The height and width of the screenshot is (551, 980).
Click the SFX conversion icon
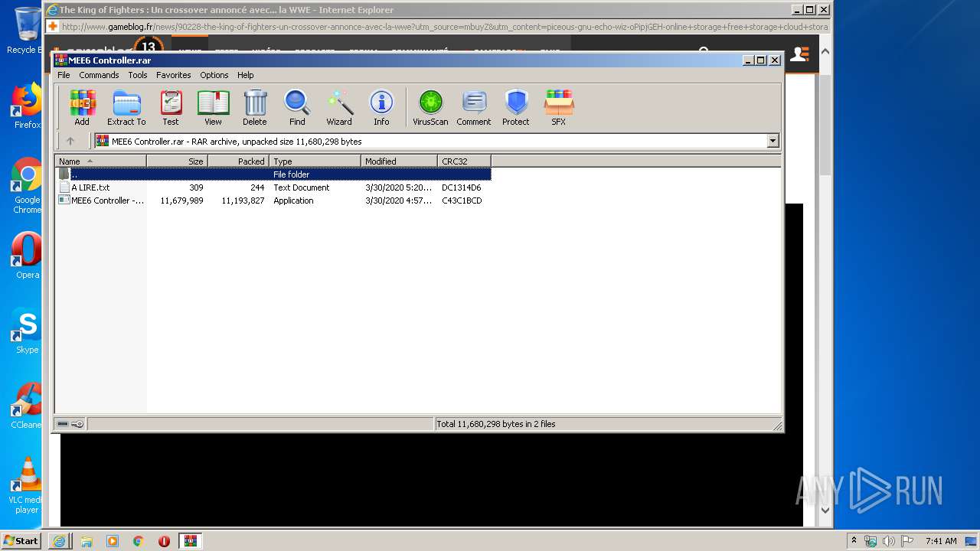pos(559,107)
